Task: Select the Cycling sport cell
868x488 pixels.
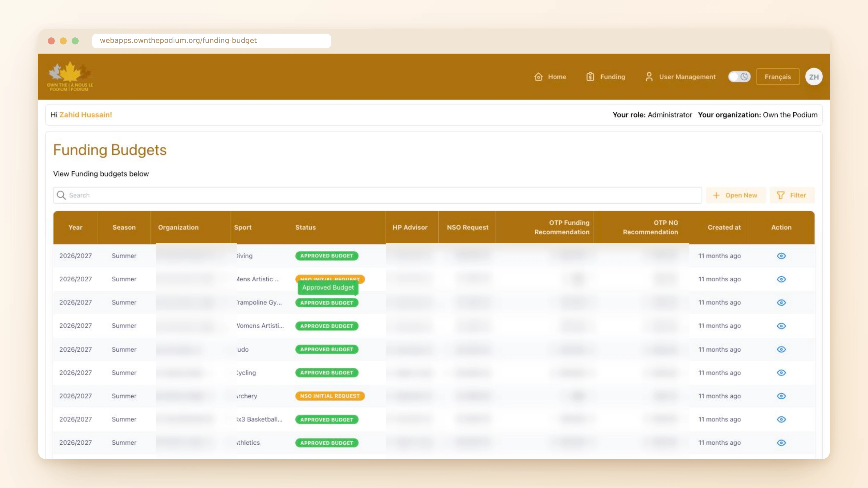Action: point(246,373)
